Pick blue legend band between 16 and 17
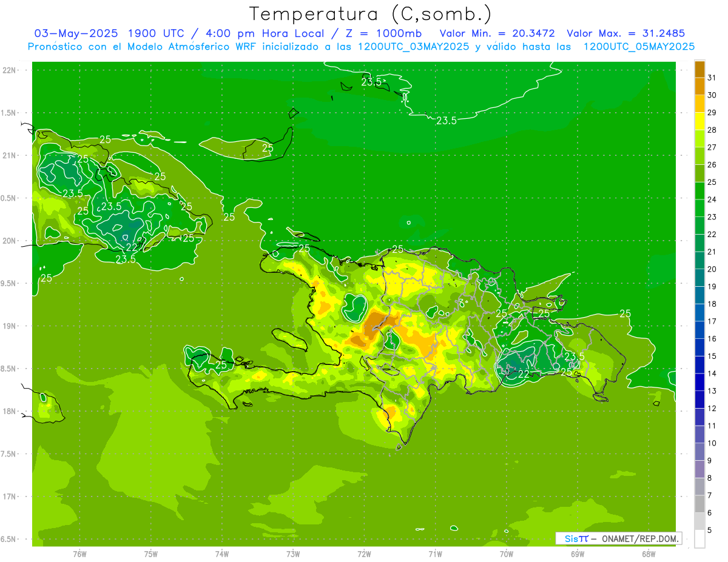 point(699,330)
